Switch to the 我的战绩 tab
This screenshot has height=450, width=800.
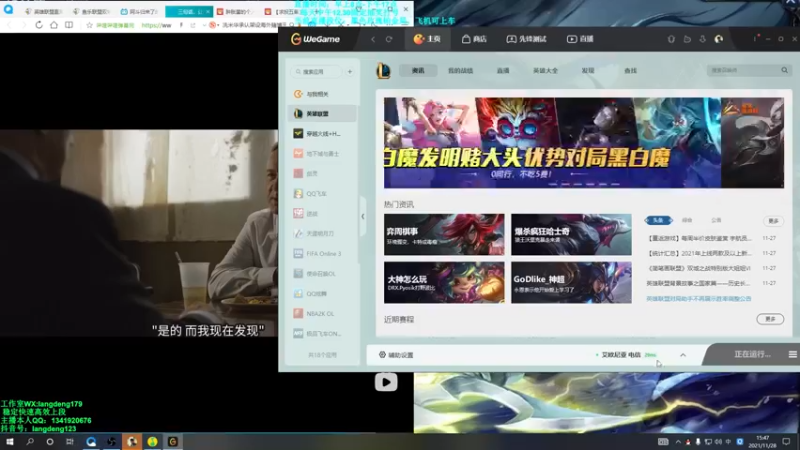click(460, 70)
